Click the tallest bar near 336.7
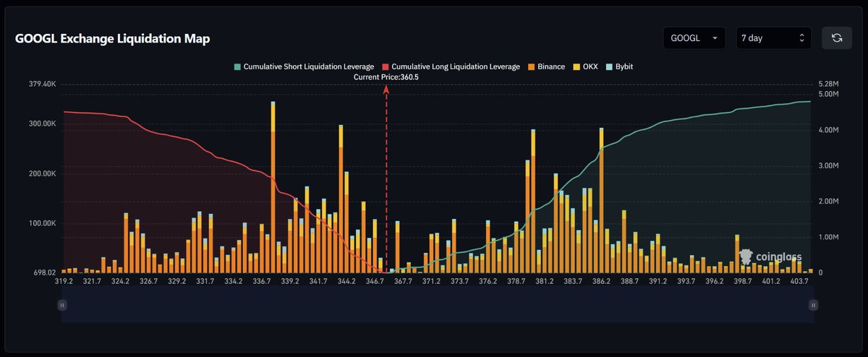The height and width of the screenshot is (357, 868). tap(273, 187)
